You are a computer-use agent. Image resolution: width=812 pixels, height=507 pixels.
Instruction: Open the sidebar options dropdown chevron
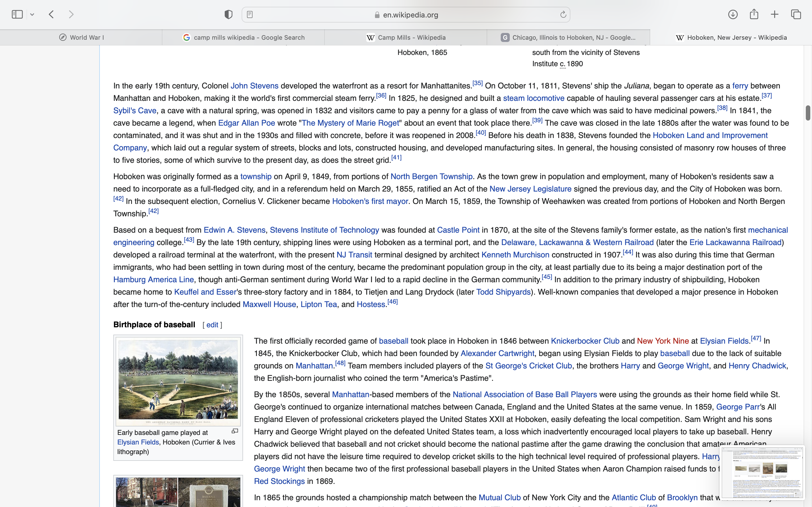click(32, 14)
